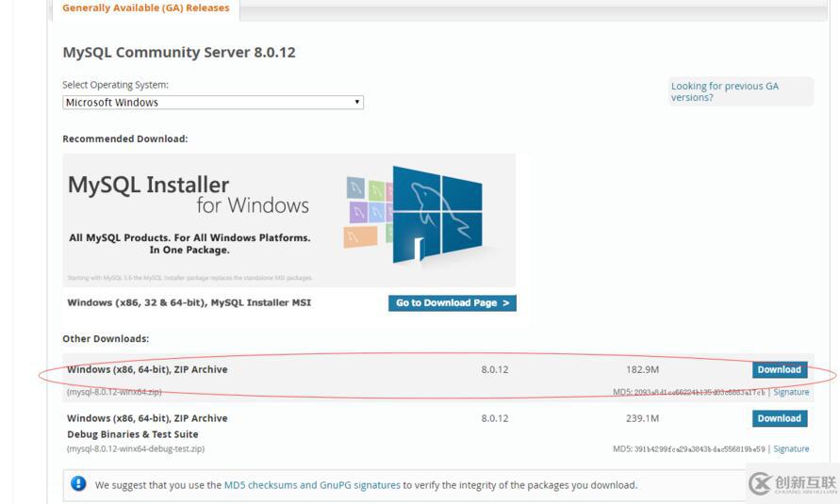
Task: Click 'Windows (x86, 32 & 64-bit), MySQL Installer MSI' text
Action: [189, 302]
